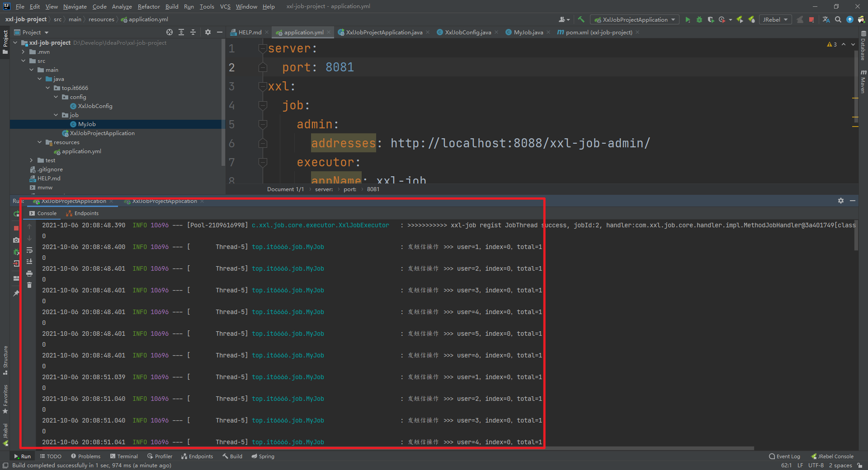Open the JRebel Console
Viewport: 868px width, 470px height.
[x=832, y=456]
